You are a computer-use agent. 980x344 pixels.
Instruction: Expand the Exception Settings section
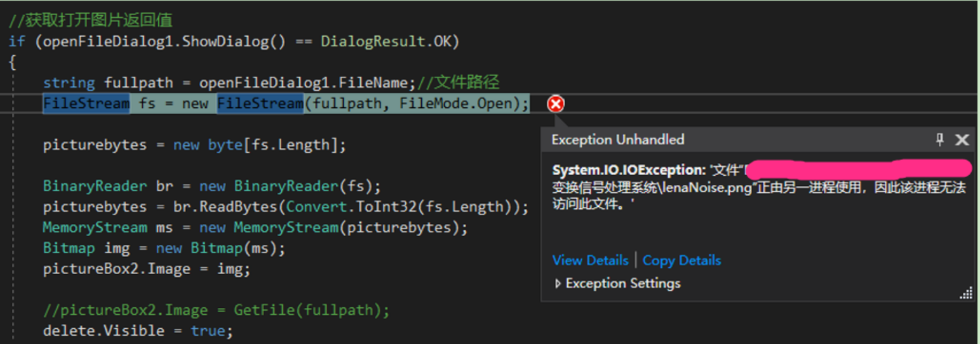(x=617, y=283)
